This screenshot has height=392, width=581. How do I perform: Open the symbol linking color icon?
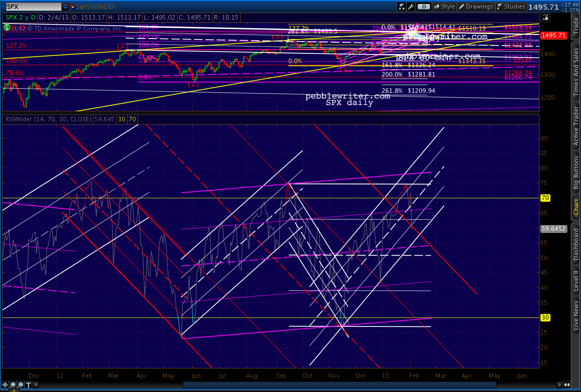[72, 7]
